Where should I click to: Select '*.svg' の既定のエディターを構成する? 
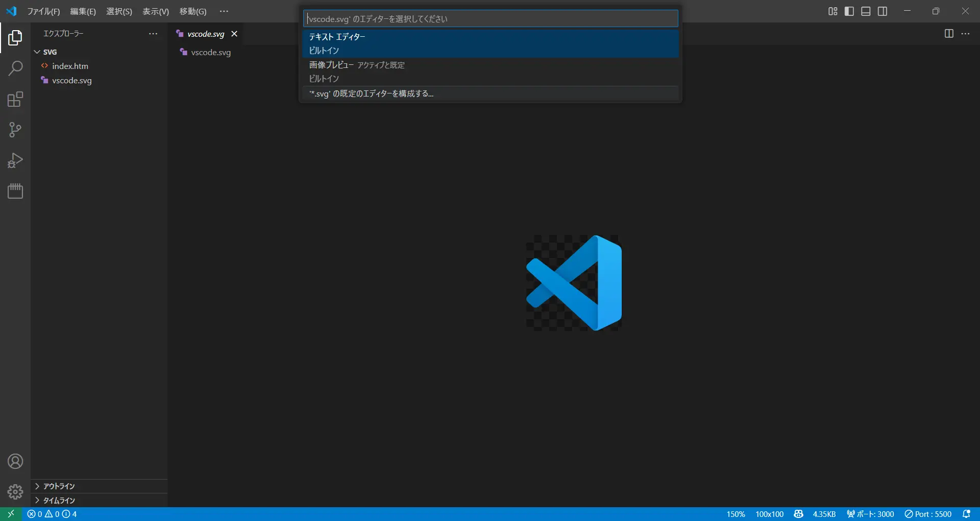click(x=491, y=93)
